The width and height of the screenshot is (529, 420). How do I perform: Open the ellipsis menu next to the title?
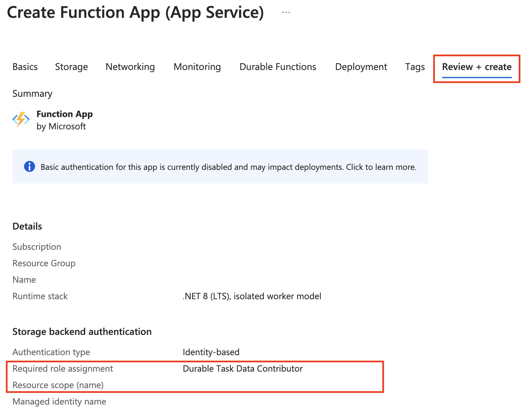[x=286, y=12]
